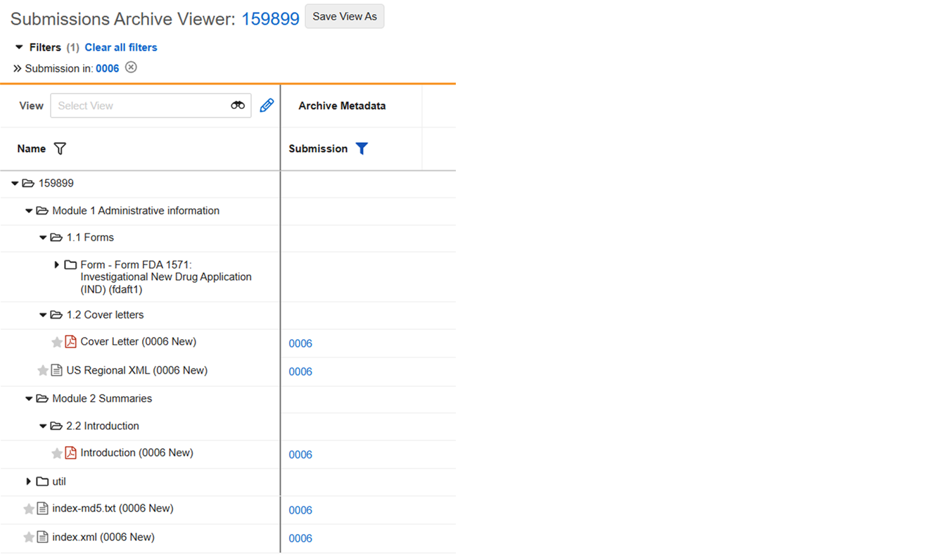Click the document icon of index.xml

42,537
